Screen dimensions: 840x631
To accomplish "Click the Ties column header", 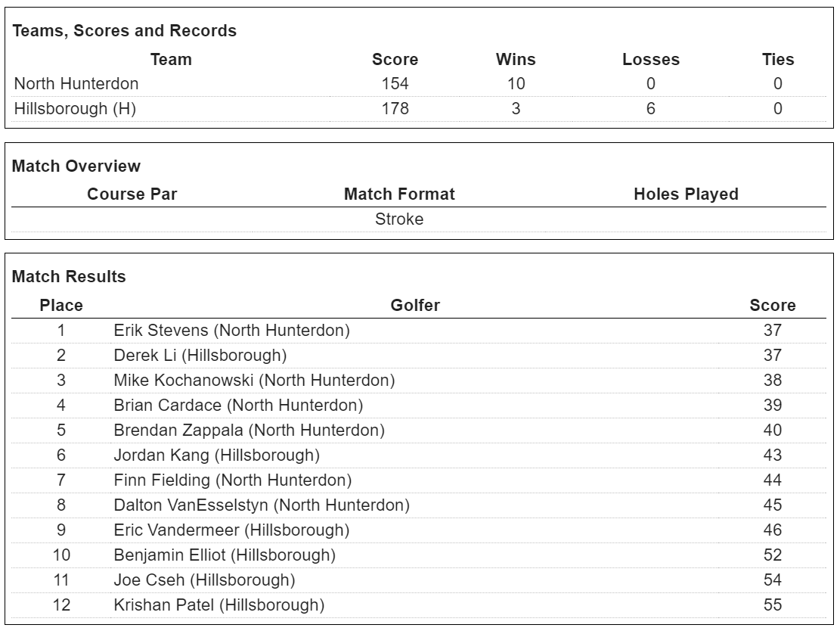I will coord(778,59).
